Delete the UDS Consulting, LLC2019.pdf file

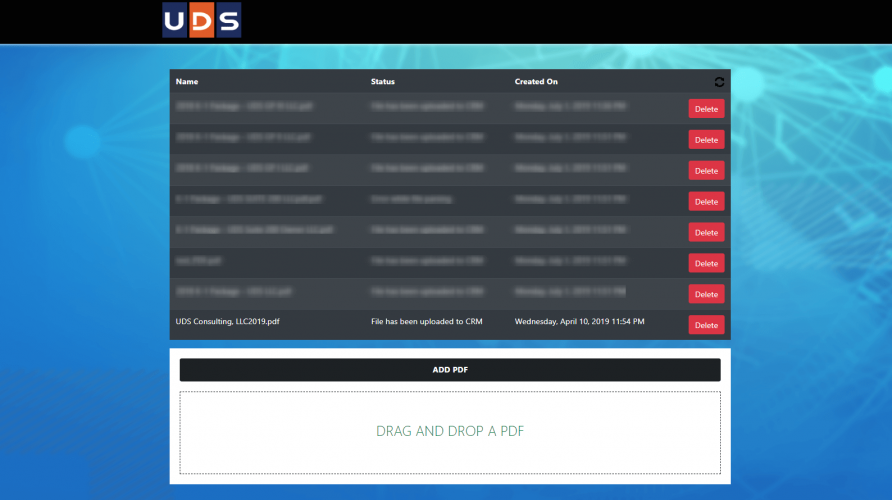click(706, 325)
